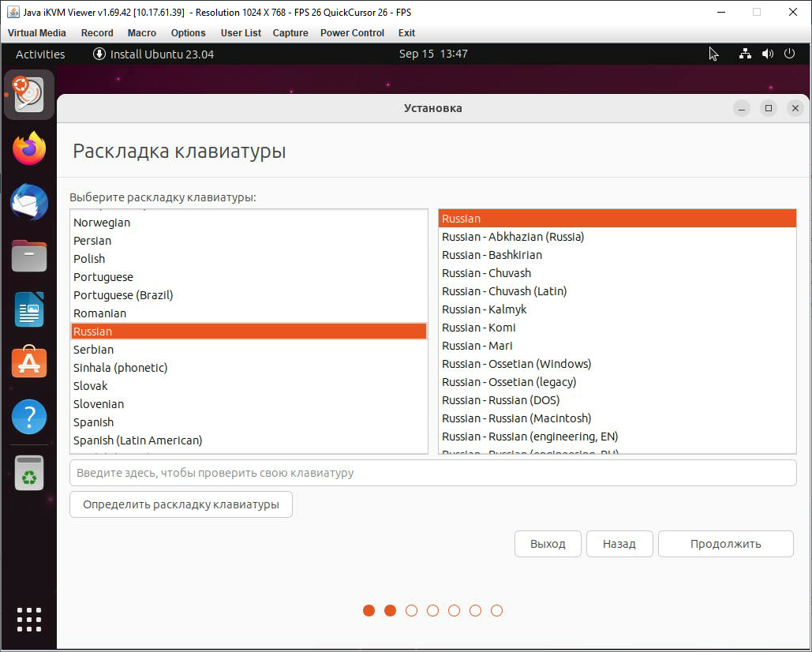Select Russian - Komi variant
The width and height of the screenshot is (812, 652).
tap(617, 328)
